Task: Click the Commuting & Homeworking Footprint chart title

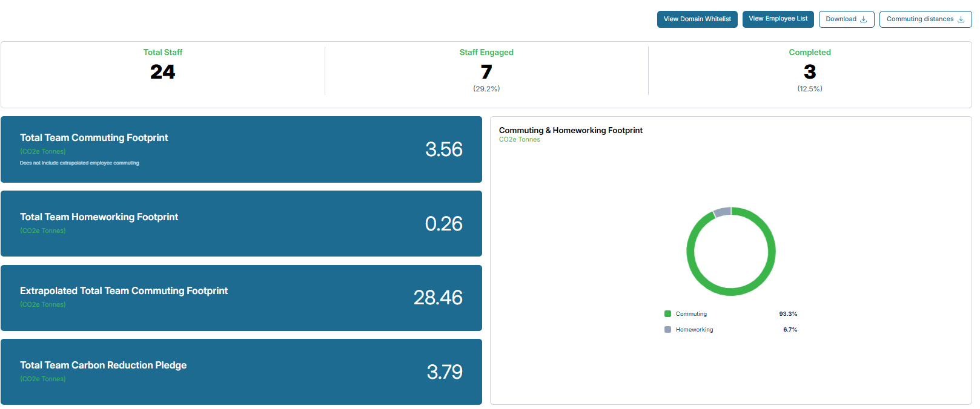Action: pos(571,130)
